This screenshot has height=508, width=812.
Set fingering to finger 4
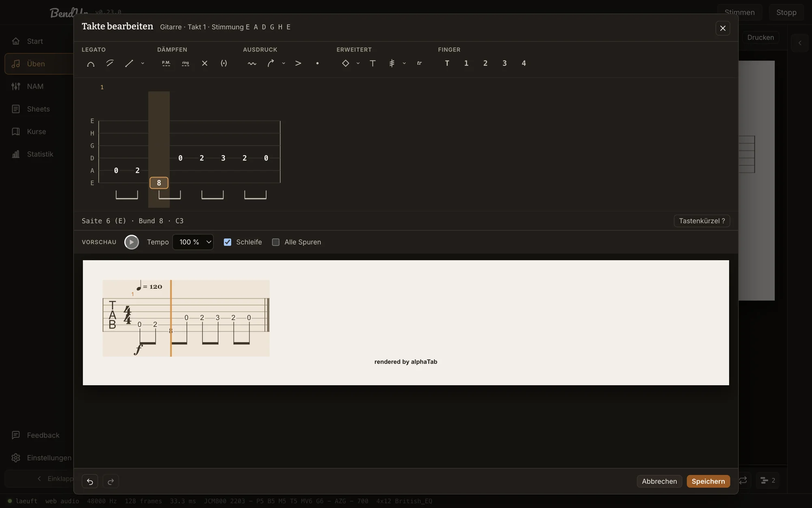tap(524, 63)
